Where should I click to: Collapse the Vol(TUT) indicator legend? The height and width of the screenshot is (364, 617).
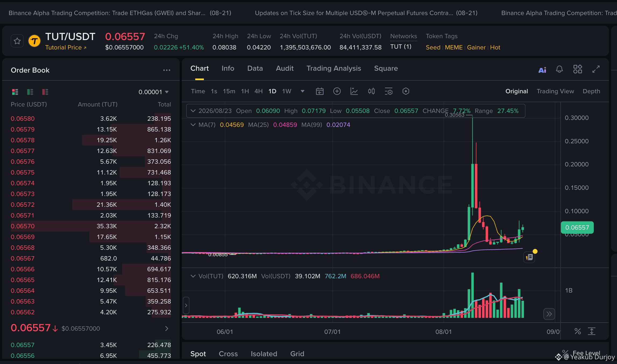(x=193, y=276)
